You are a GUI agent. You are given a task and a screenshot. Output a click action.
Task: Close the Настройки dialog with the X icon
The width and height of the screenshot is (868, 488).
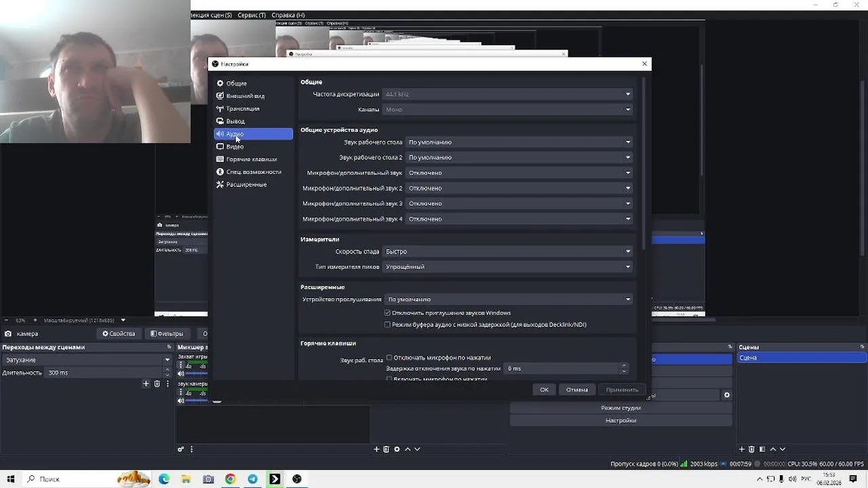644,64
